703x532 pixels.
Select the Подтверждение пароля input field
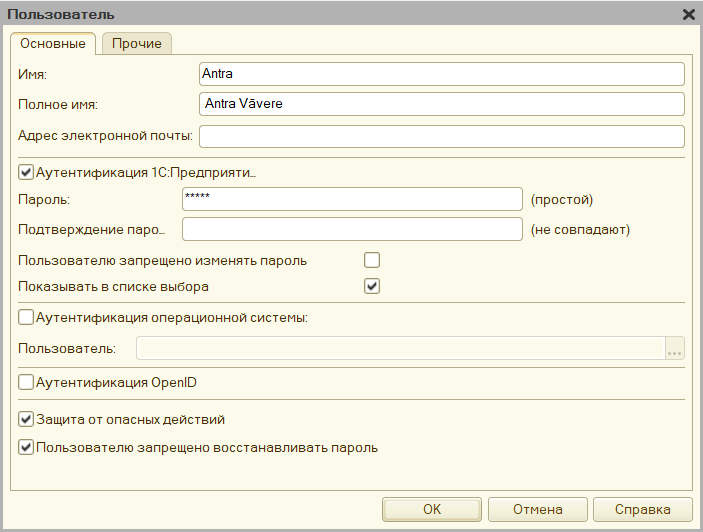tap(352, 229)
